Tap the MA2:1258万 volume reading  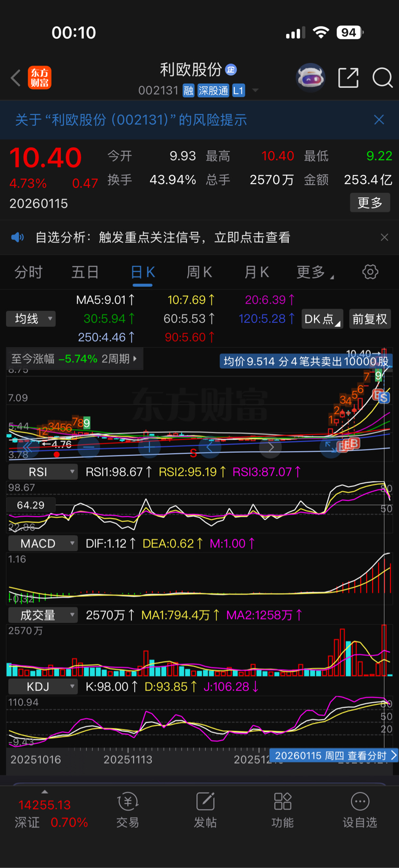coord(264,615)
